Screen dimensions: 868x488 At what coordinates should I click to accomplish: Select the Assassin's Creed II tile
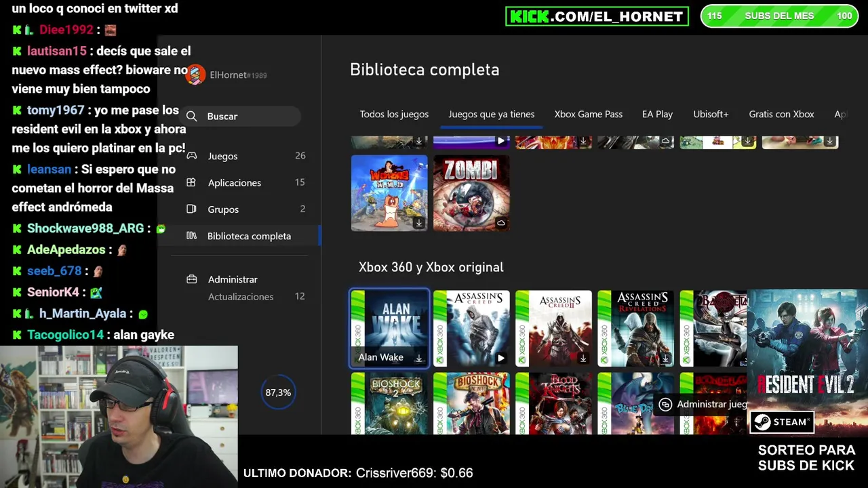pyautogui.click(x=553, y=329)
